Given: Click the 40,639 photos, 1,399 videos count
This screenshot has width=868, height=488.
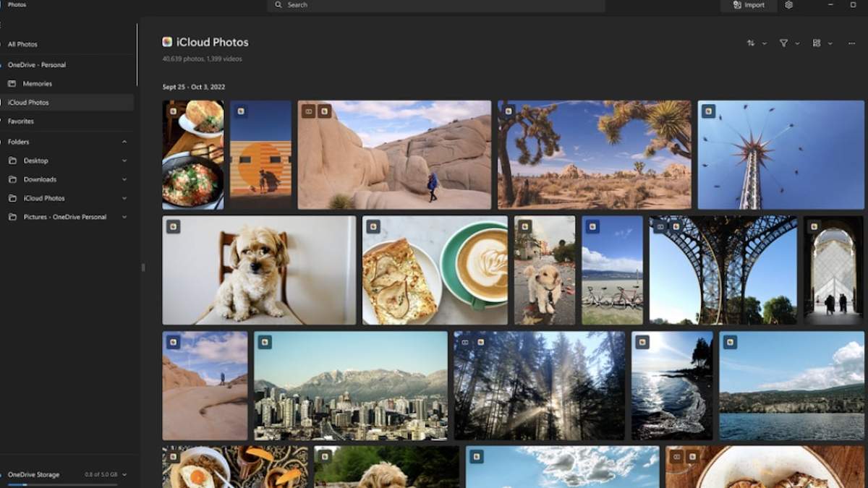Looking at the screenshot, I should click(202, 59).
